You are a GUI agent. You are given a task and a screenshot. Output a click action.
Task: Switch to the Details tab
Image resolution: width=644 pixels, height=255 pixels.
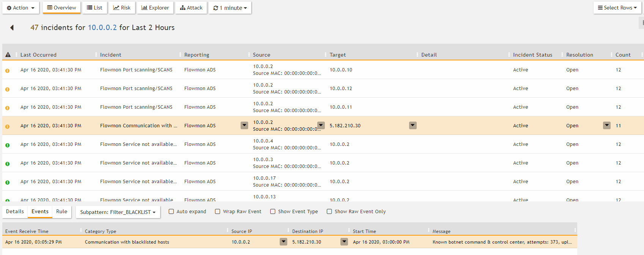[x=15, y=212]
